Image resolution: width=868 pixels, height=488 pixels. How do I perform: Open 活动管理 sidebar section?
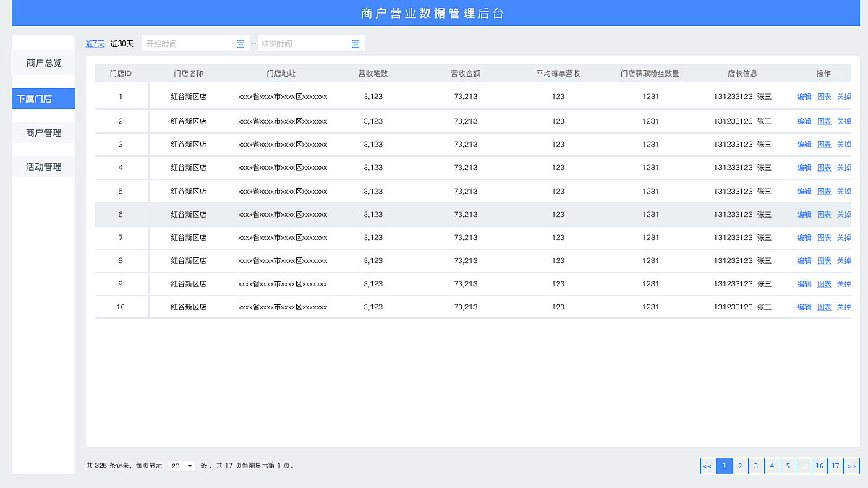click(x=43, y=167)
